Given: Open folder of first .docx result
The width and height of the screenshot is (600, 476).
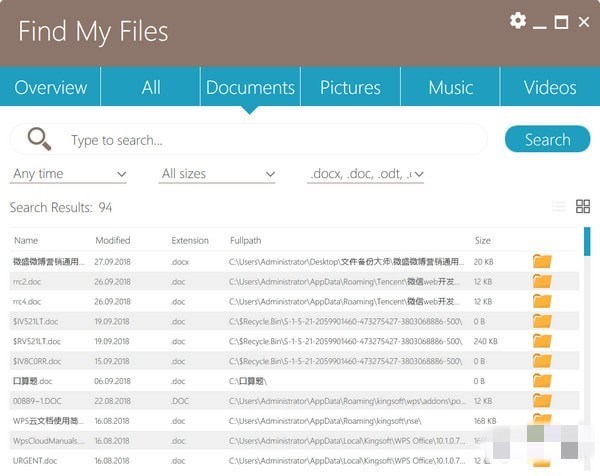Looking at the screenshot, I should click(x=542, y=261).
